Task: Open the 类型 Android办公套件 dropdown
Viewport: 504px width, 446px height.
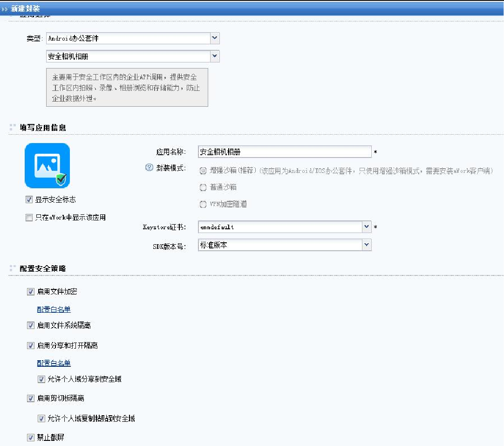Action: coord(214,38)
